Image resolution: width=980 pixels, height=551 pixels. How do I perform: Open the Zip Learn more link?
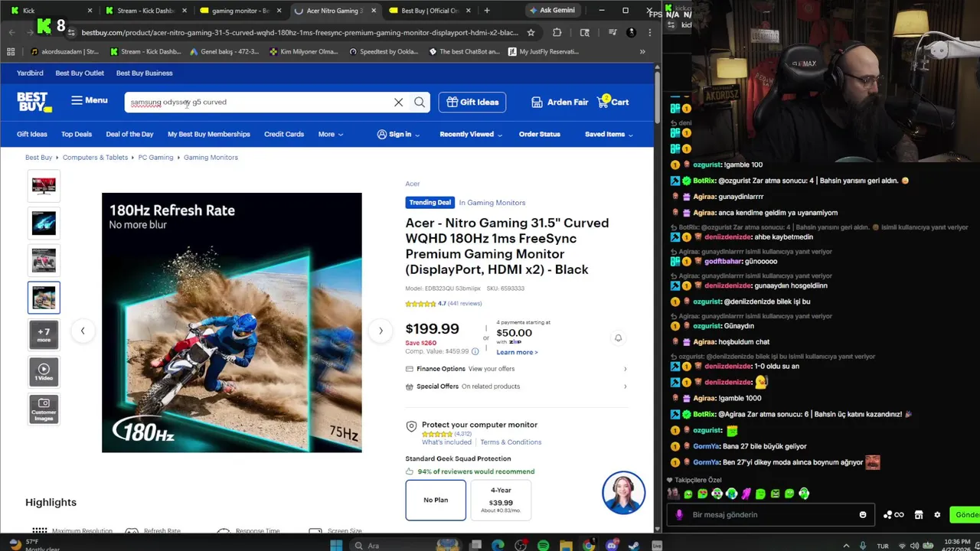[517, 352]
